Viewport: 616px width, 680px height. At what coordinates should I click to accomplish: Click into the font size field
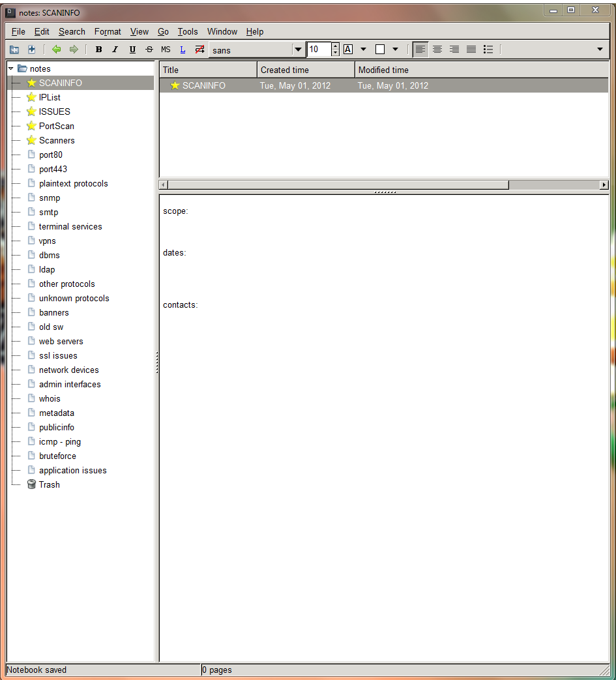[319, 50]
